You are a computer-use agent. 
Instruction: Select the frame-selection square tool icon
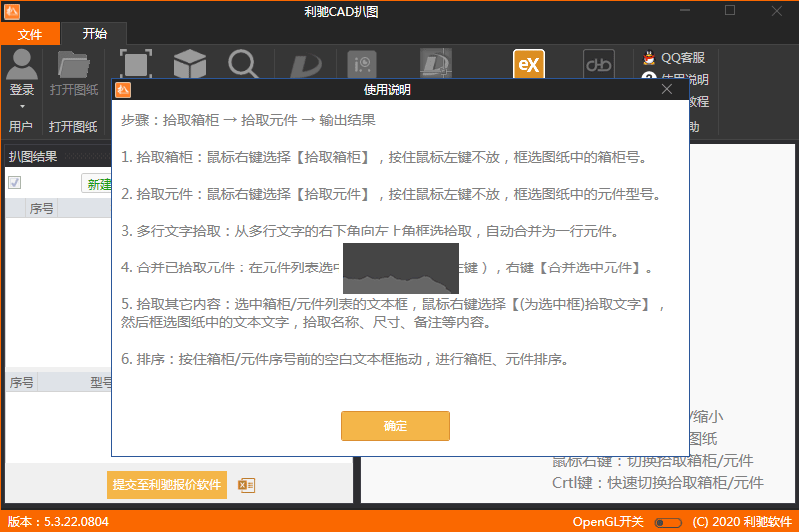click(136, 64)
